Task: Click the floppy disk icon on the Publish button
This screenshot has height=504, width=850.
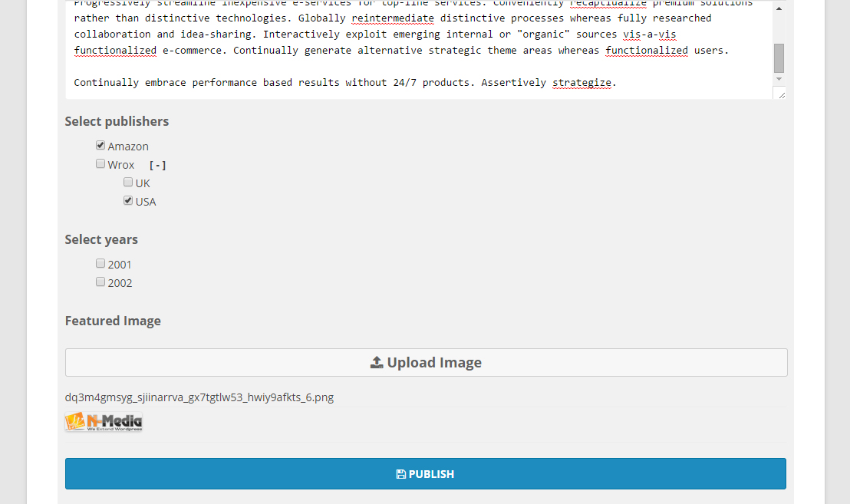Action: point(400,474)
